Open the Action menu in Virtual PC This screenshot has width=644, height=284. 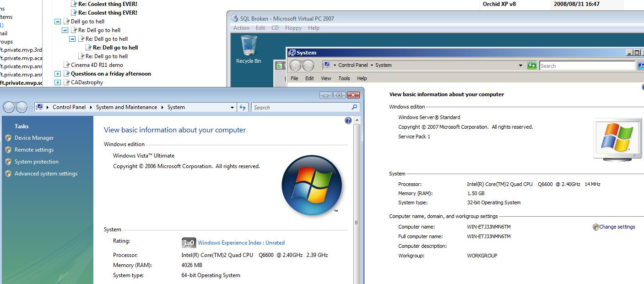click(x=241, y=28)
